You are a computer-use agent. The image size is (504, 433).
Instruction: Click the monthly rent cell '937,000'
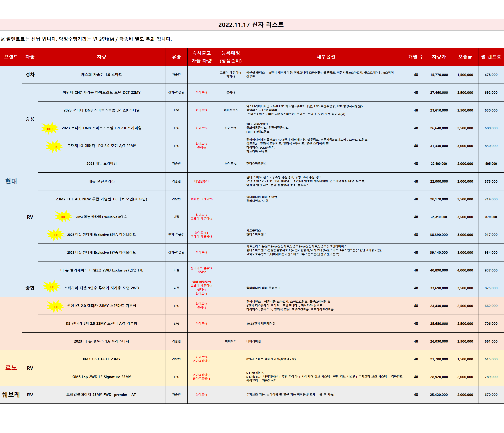pos(491,270)
